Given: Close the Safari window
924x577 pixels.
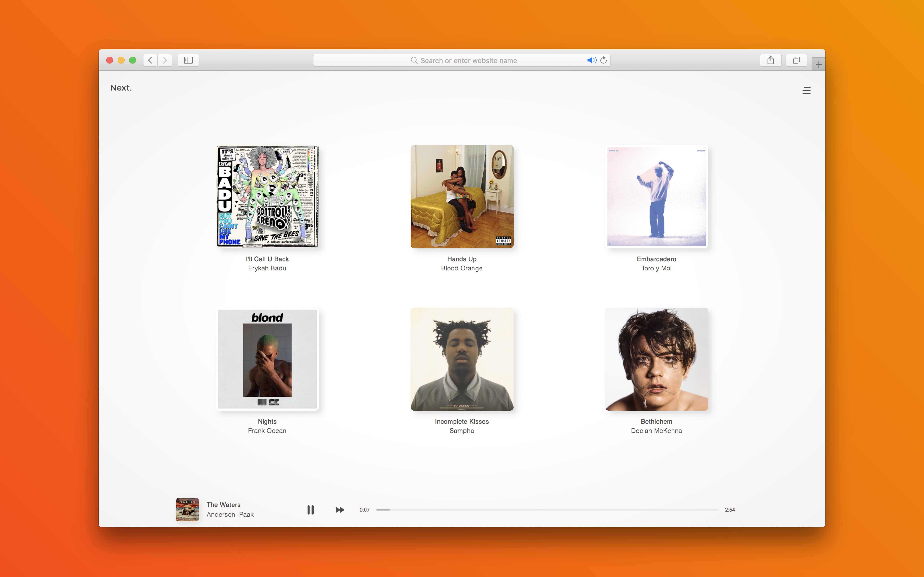Looking at the screenshot, I should 110,60.
